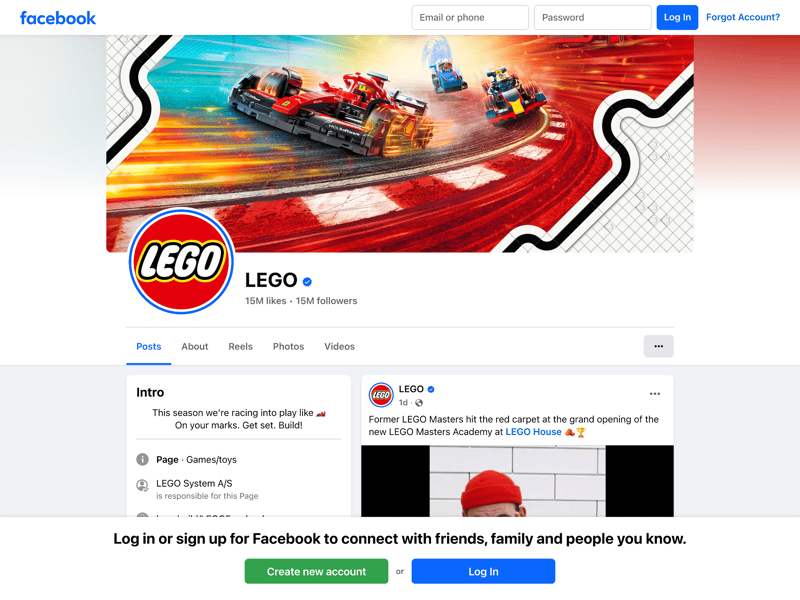The width and height of the screenshot is (800, 600).
Task: Select the Photos tab
Action: coord(288,346)
